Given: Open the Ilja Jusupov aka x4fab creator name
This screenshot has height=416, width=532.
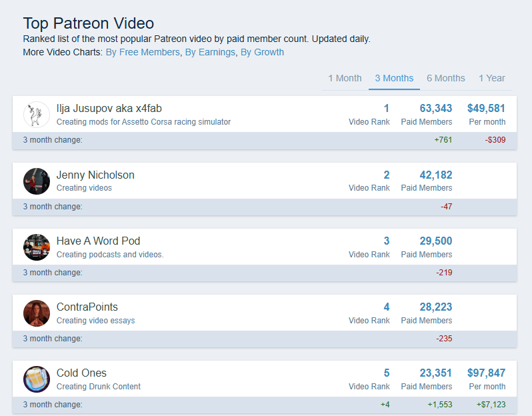Looking at the screenshot, I should click(109, 108).
